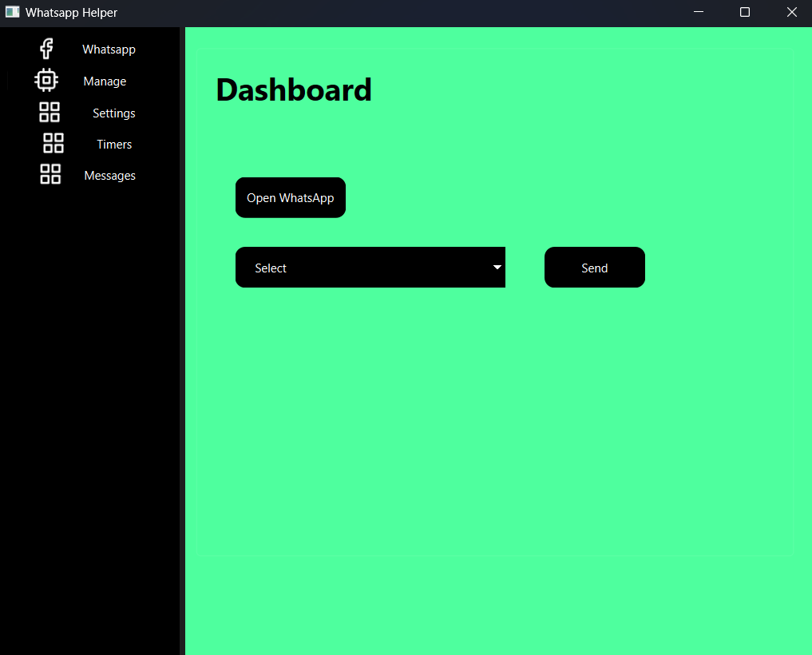Click the Timers grid icon

(53, 143)
